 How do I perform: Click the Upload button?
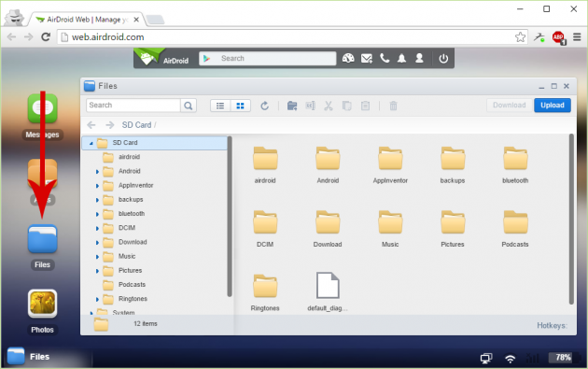coord(553,106)
